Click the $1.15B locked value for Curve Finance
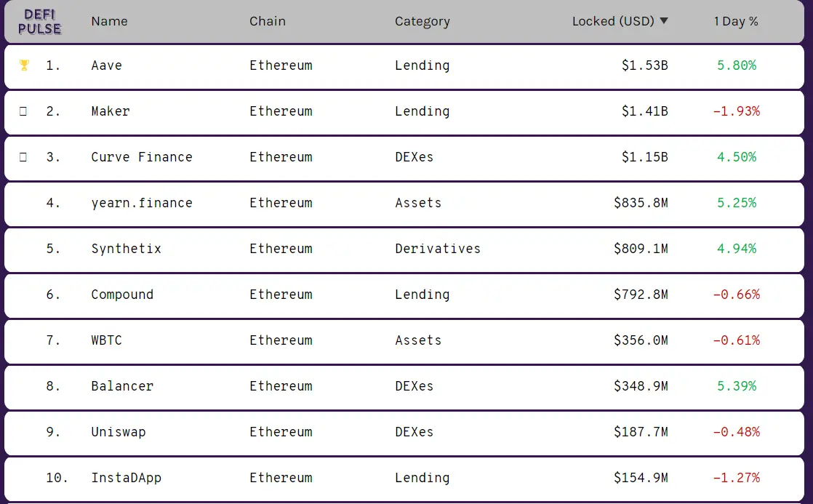813x504 pixels. [646, 157]
